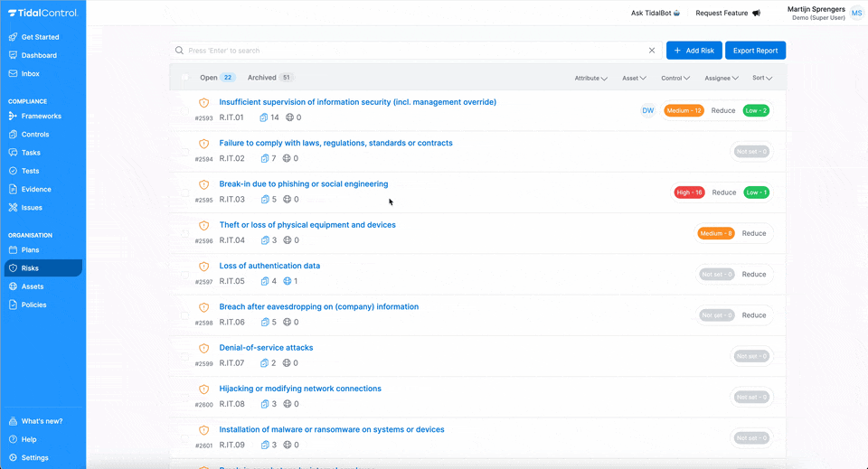The image size is (868, 469).
Task: Click Not set - 0 badge on R.IT.02
Action: 751,152
